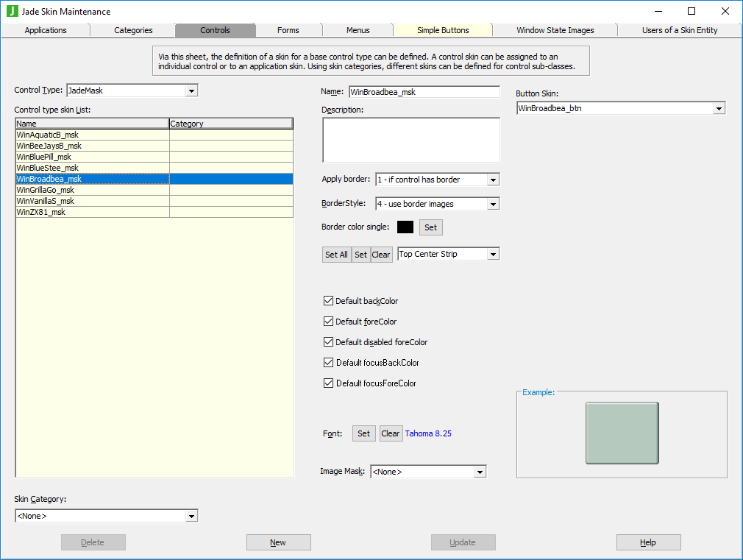
Task: Go to the Simple Buttons tab
Action: point(443,30)
